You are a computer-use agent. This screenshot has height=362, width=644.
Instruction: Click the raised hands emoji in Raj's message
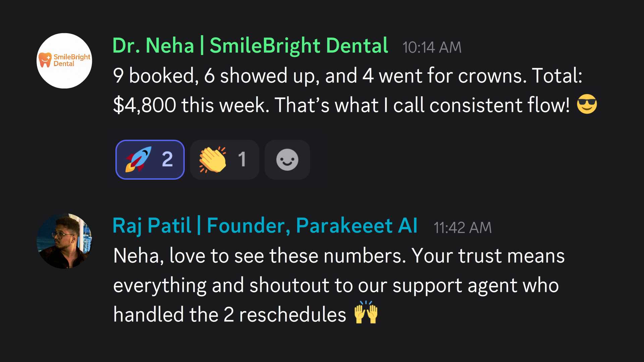tap(367, 314)
